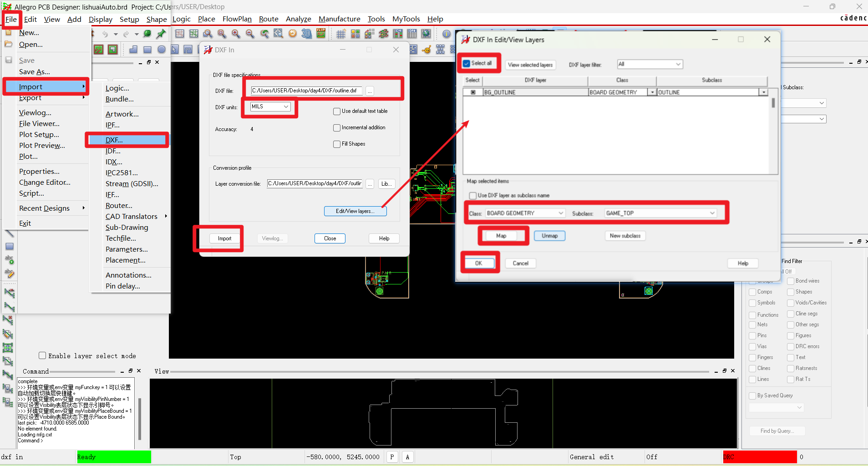Expand OUTLINE subclass row dropdown arrow
Viewport: 868px width, 466px height.
pyautogui.click(x=763, y=92)
